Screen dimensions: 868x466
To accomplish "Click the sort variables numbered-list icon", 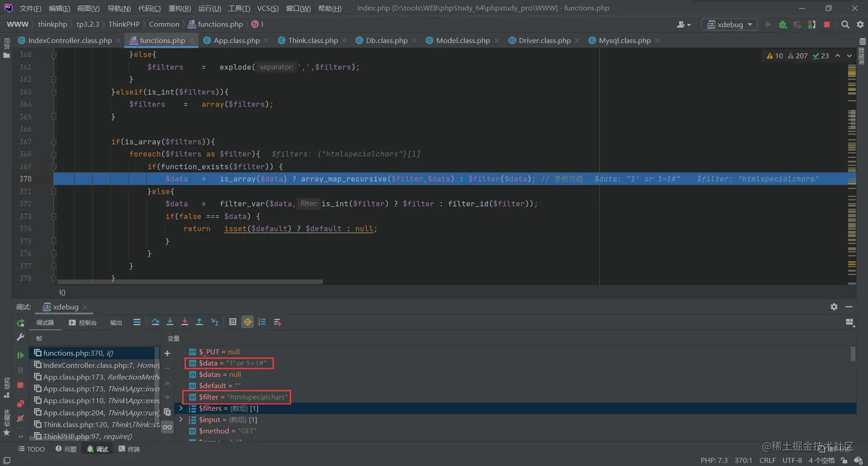I will 262,322.
